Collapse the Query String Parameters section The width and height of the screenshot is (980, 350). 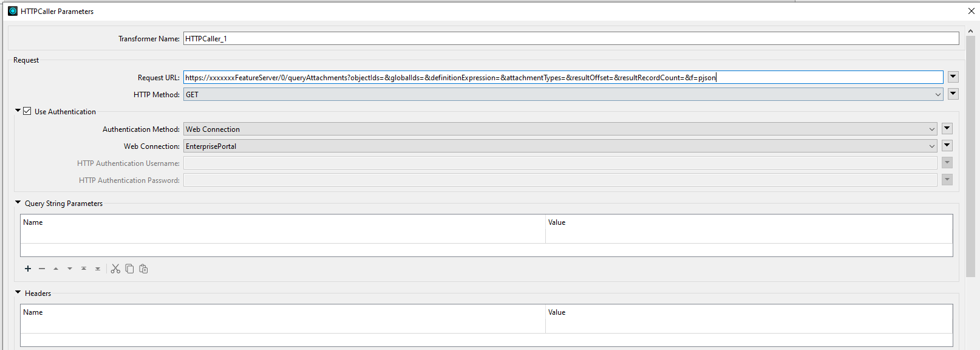click(18, 202)
